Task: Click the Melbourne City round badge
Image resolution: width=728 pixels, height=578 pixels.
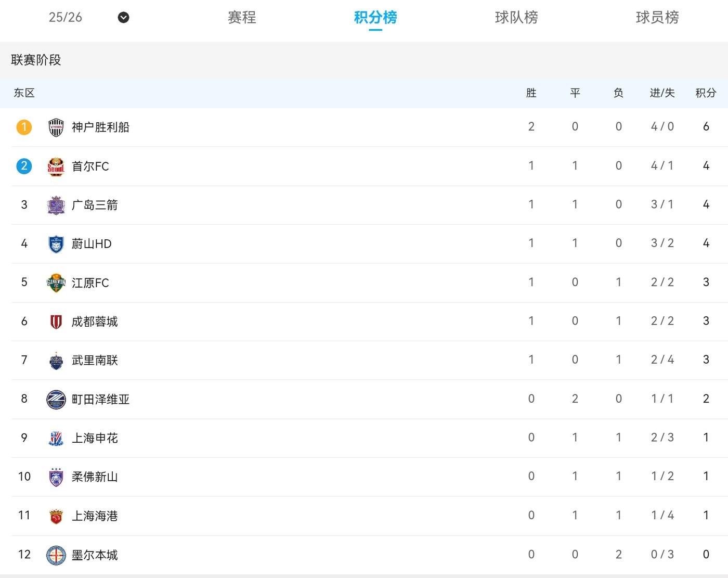Action: tap(56, 555)
